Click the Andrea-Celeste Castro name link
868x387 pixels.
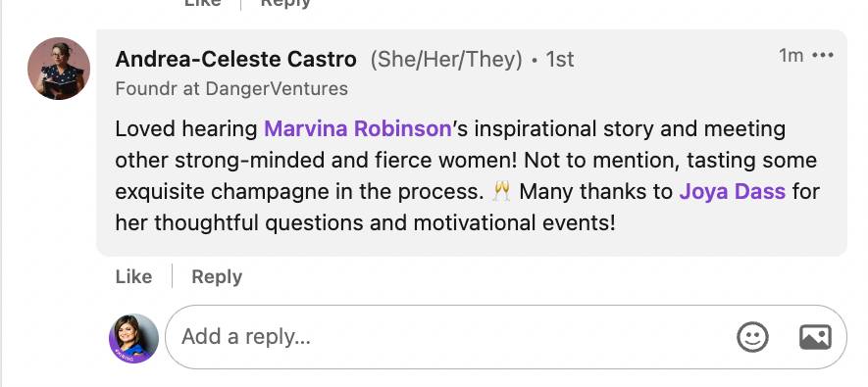235,59
